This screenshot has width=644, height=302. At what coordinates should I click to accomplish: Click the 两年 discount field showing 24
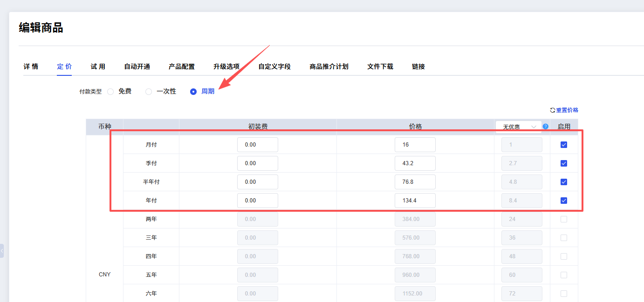(522, 219)
